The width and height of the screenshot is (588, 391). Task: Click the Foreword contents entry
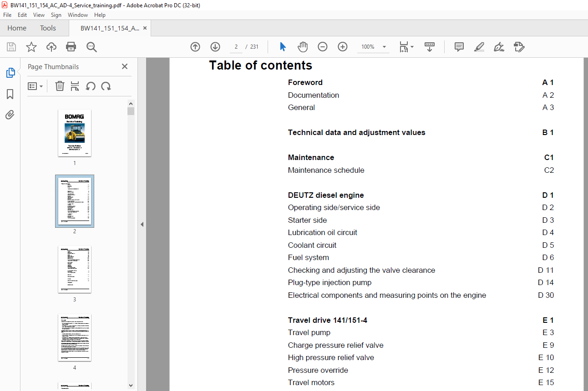tap(305, 82)
